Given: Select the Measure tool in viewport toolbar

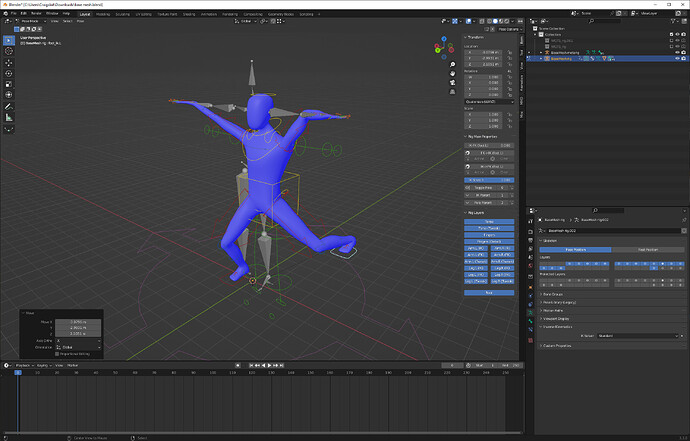Looking at the screenshot, I should [9, 117].
